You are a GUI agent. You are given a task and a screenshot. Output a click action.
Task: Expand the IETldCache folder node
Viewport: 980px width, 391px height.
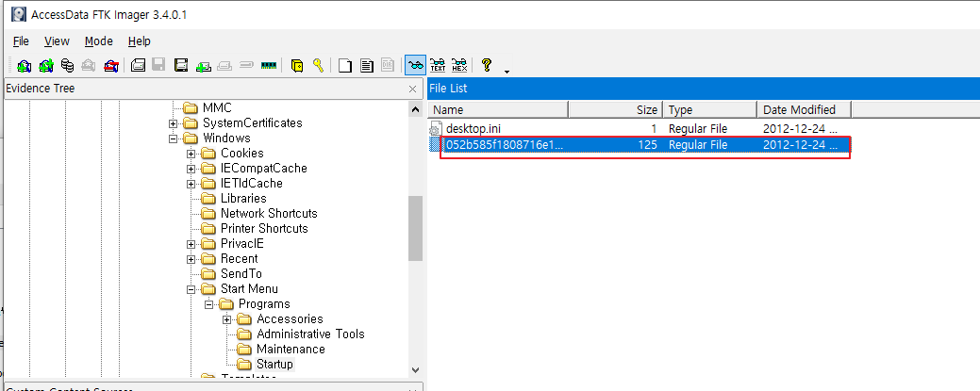click(191, 184)
